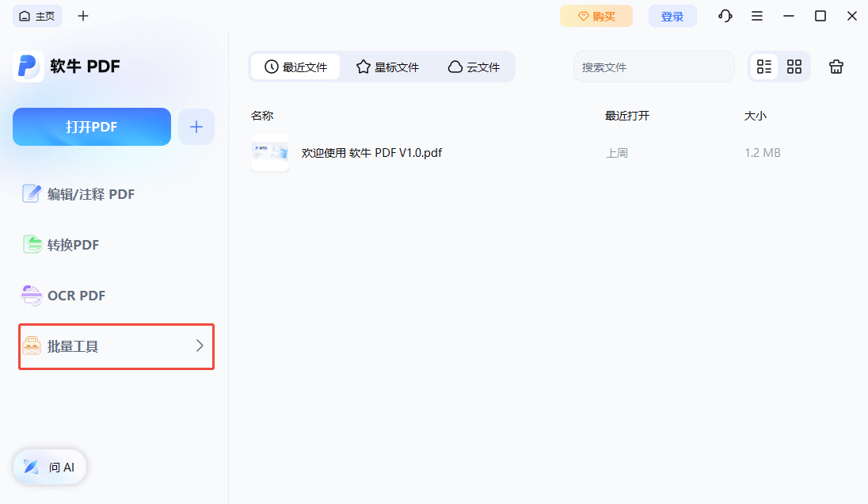Sort by 大小 column header
The image size is (868, 504).
click(x=755, y=116)
